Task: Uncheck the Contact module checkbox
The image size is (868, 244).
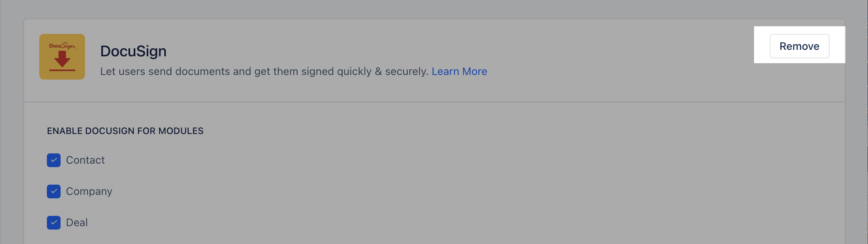Action: pos(54,160)
